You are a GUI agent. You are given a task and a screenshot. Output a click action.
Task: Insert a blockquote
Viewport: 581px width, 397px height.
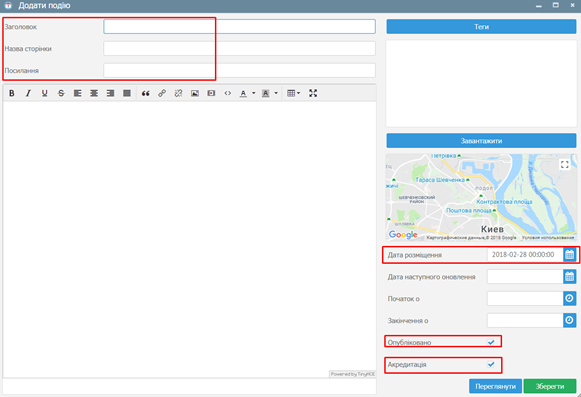point(146,93)
